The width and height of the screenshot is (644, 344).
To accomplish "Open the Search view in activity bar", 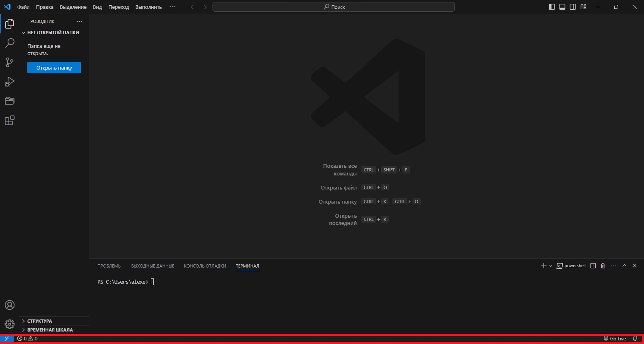I will pos(10,43).
